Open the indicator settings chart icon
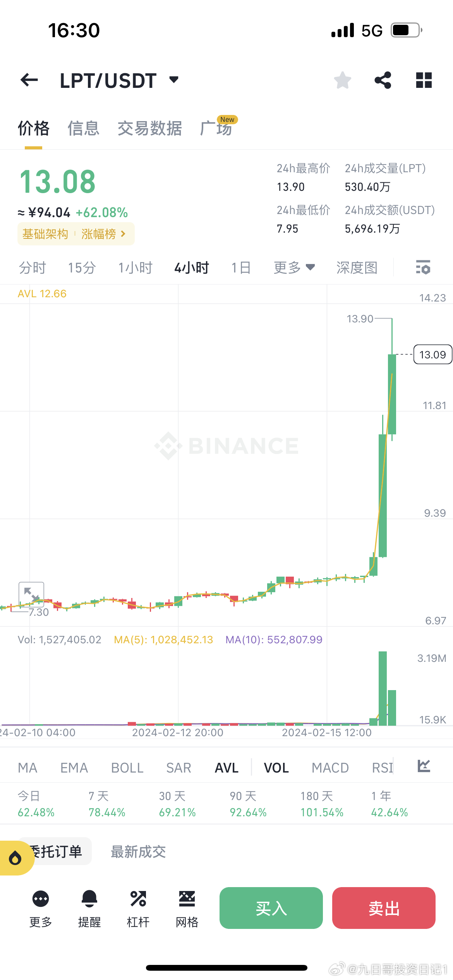The width and height of the screenshot is (453, 980). click(424, 766)
